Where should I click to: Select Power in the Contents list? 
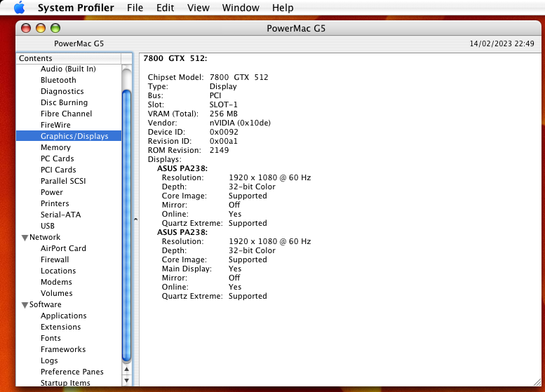[52, 192]
